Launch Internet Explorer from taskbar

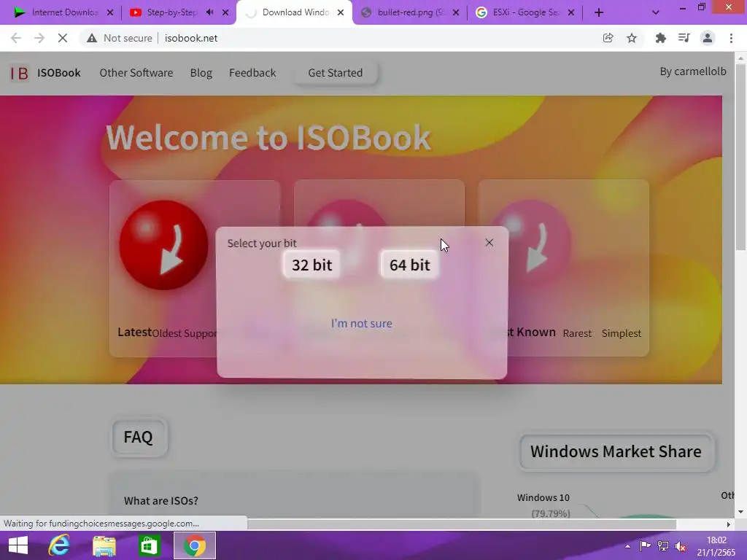tap(59, 545)
